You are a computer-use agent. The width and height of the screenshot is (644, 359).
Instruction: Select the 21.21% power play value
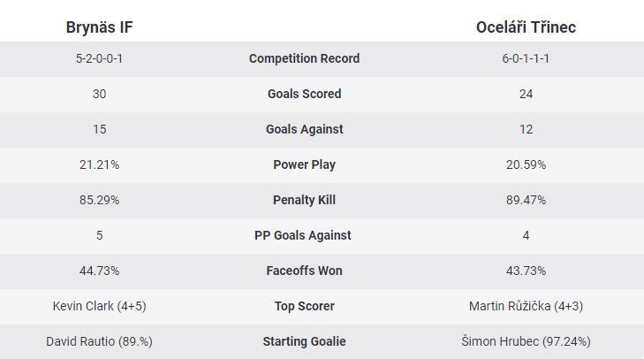pyautogui.click(x=99, y=164)
